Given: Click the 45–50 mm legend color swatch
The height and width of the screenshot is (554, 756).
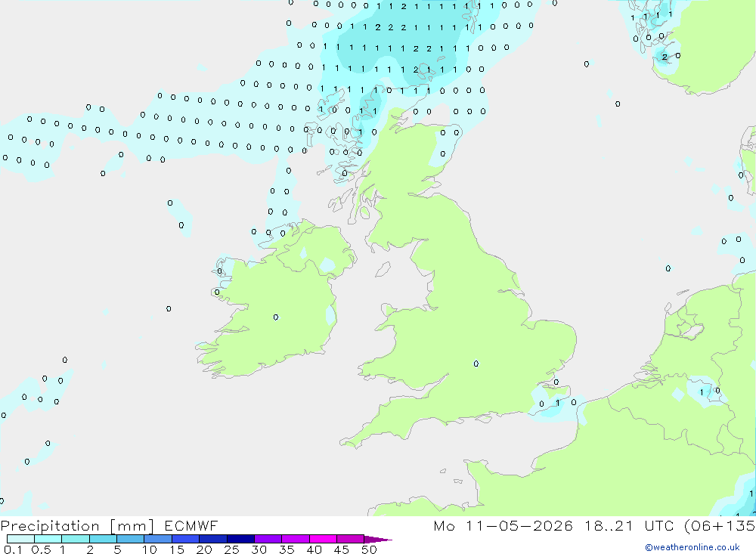Looking at the screenshot, I should tap(351, 539).
